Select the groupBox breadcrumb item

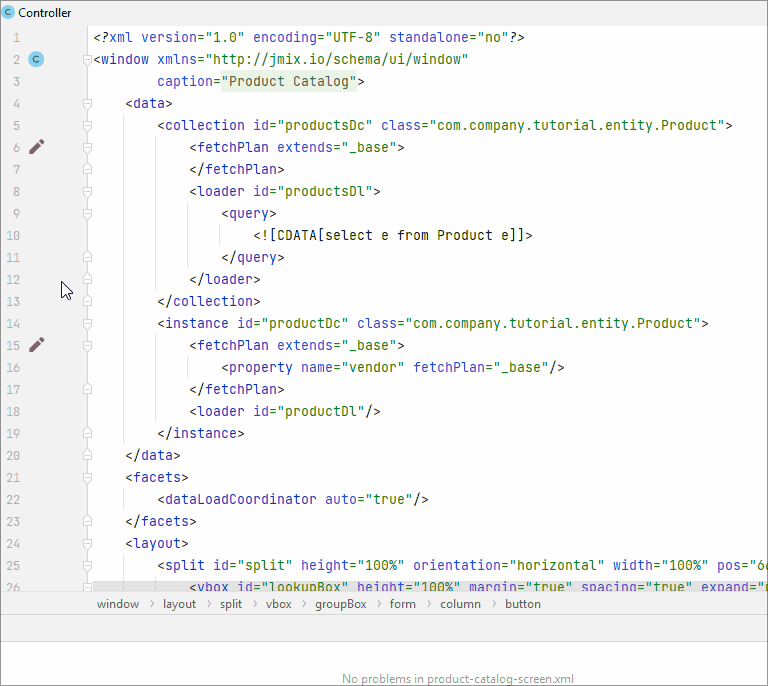click(x=340, y=604)
